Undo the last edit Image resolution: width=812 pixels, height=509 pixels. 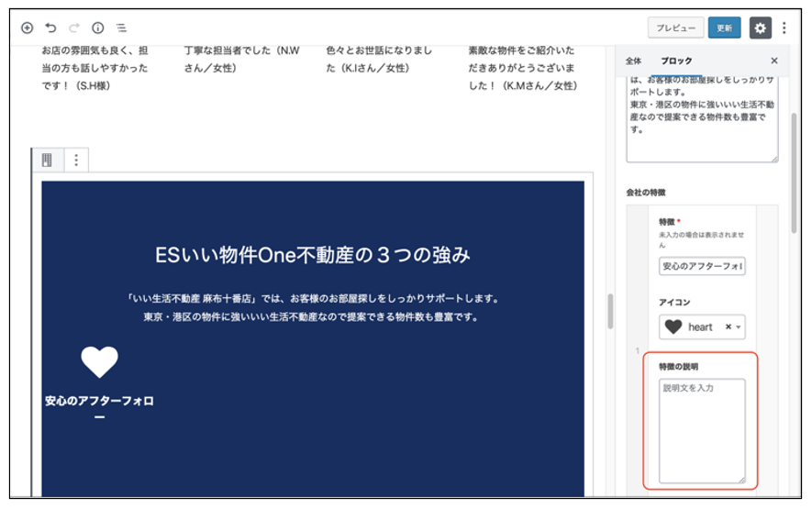pos(51,28)
